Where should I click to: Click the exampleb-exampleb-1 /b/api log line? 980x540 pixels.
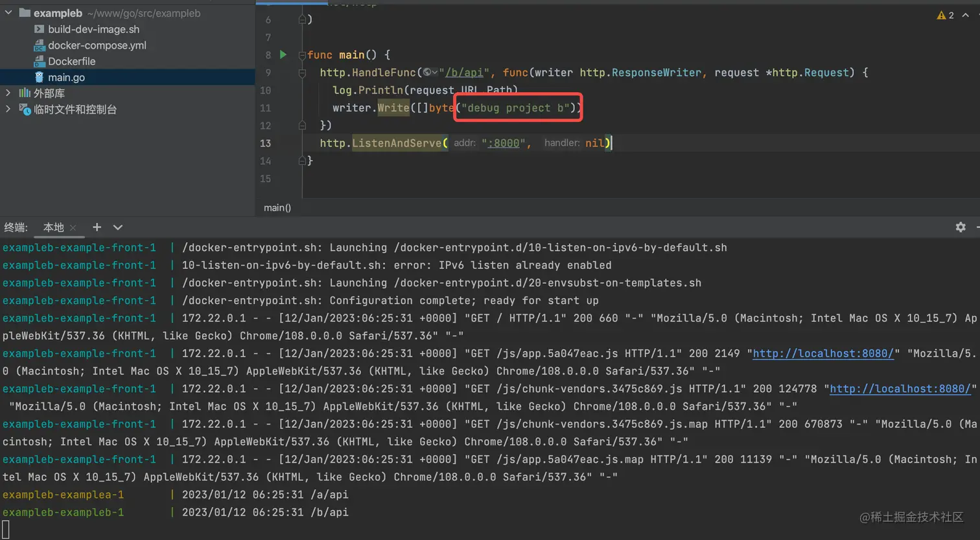(x=176, y=512)
